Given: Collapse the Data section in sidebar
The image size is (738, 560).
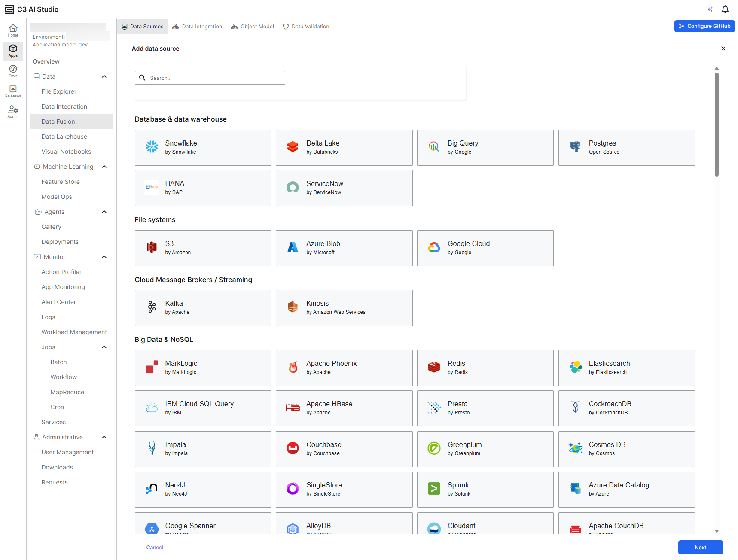Looking at the screenshot, I should pyautogui.click(x=104, y=76).
